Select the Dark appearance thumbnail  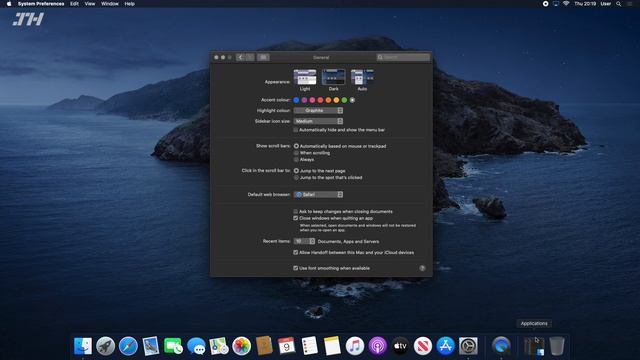click(333, 77)
